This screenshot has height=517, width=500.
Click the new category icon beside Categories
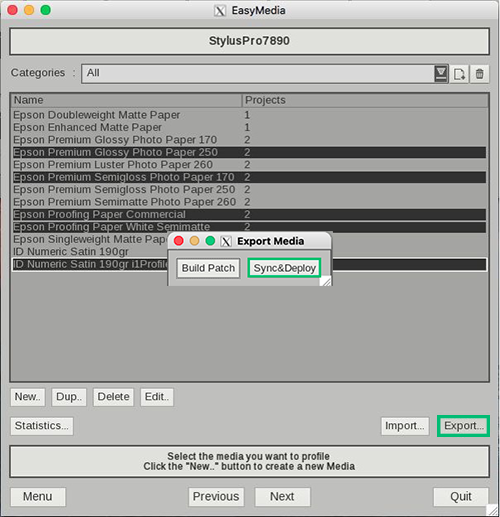tap(459, 74)
